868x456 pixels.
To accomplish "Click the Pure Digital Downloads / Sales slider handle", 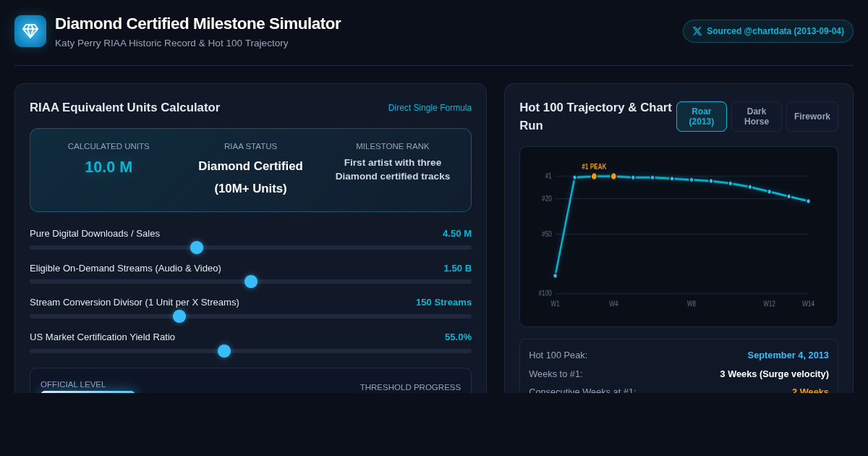I will 197,248.
